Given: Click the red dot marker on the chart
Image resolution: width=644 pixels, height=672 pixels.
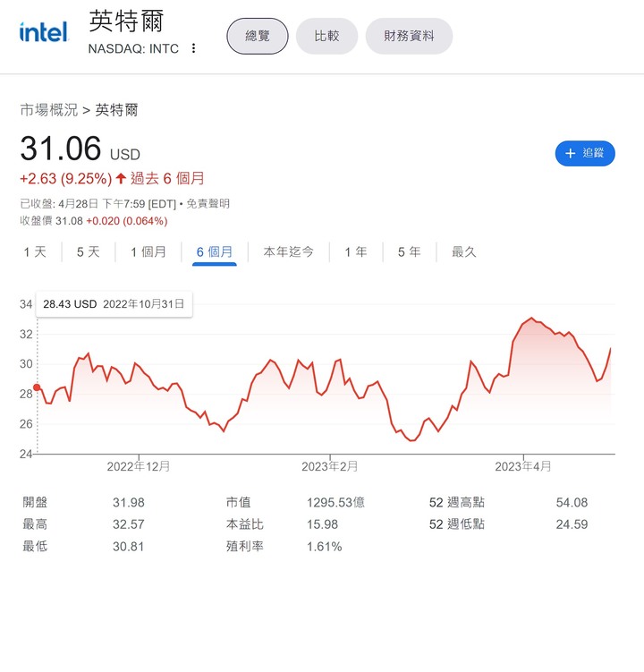Looking at the screenshot, I should coord(37,387).
